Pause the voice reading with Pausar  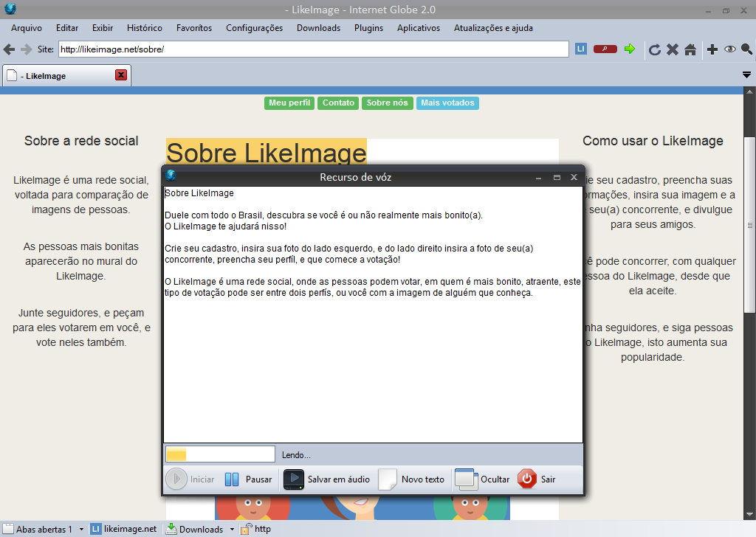[x=249, y=479]
